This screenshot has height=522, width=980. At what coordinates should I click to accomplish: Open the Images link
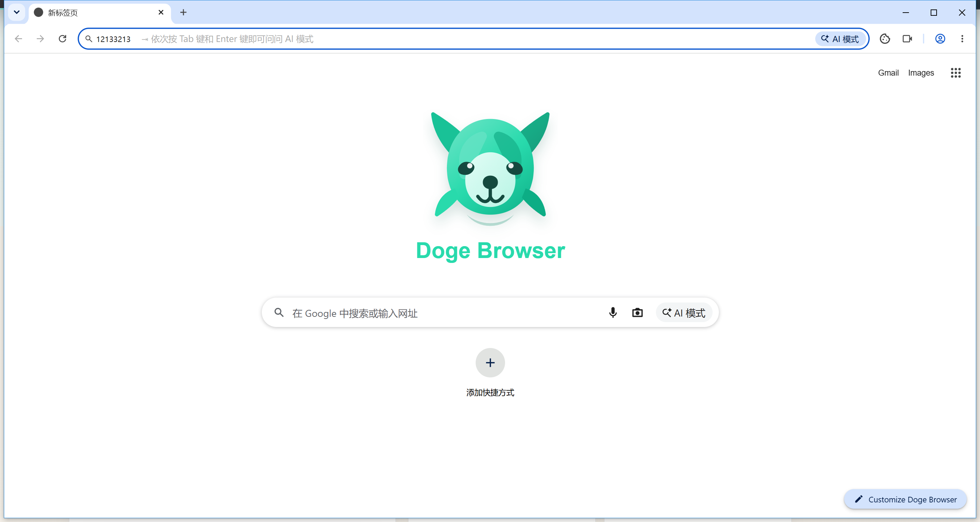[x=920, y=73]
